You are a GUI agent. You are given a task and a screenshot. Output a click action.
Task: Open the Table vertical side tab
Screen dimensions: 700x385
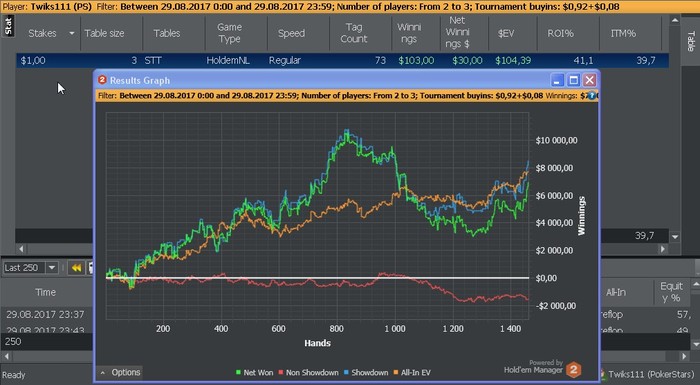(691, 42)
